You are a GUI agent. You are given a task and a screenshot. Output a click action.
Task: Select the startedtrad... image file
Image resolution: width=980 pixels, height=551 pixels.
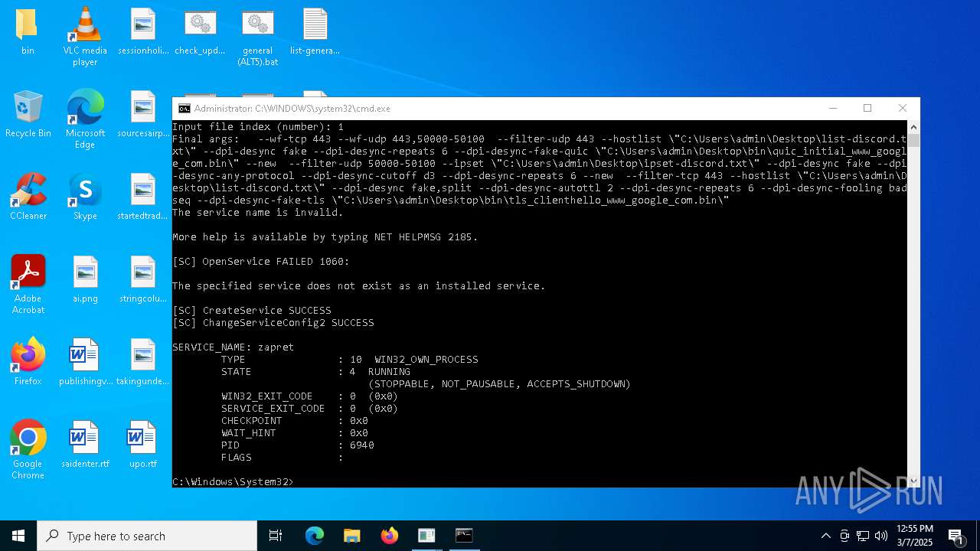point(143,197)
